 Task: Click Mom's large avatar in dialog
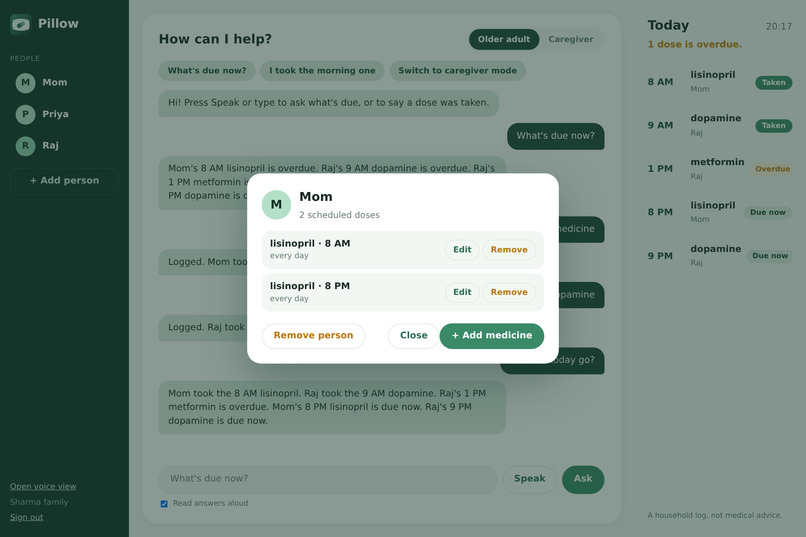tap(276, 205)
